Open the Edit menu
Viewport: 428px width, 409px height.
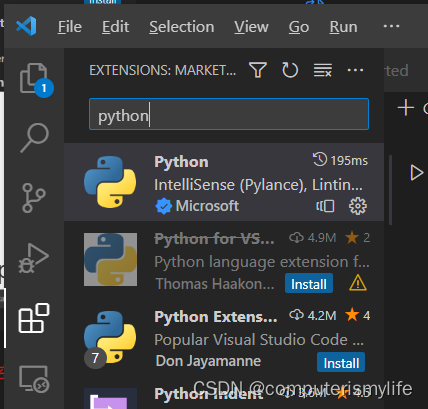click(115, 27)
